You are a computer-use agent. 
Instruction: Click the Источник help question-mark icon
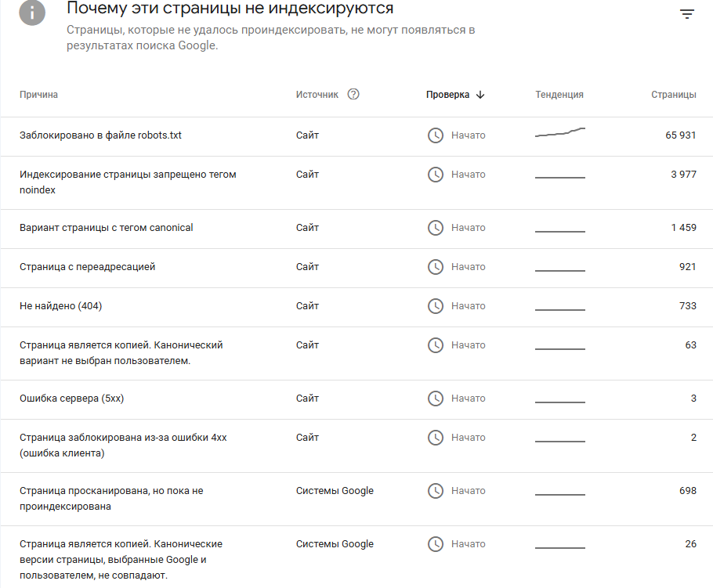353,94
